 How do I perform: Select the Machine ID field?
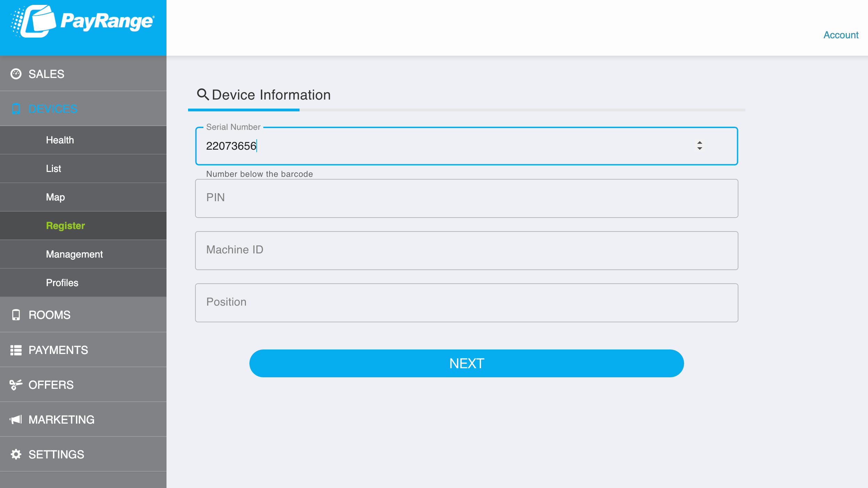click(466, 251)
